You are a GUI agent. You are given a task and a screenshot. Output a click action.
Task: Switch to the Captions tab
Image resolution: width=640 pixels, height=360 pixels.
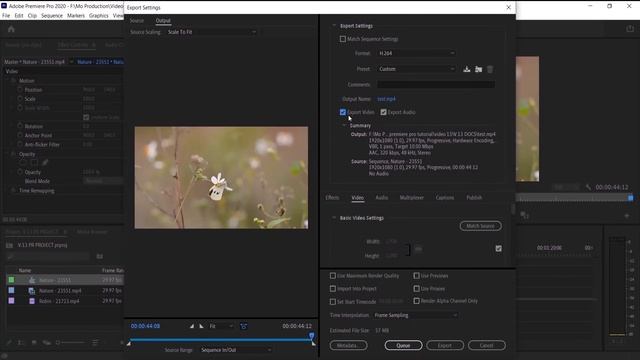445,198
